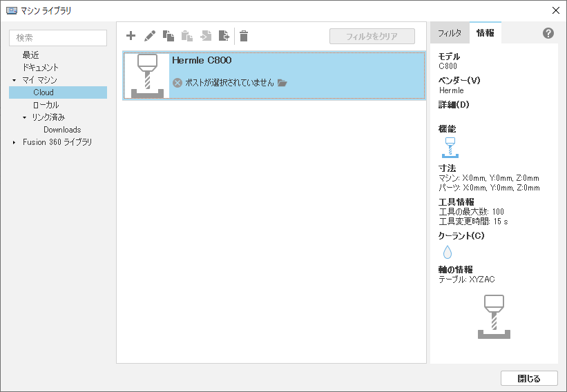Collapse the リンク済み tree node

pyautogui.click(x=24, y=117)
